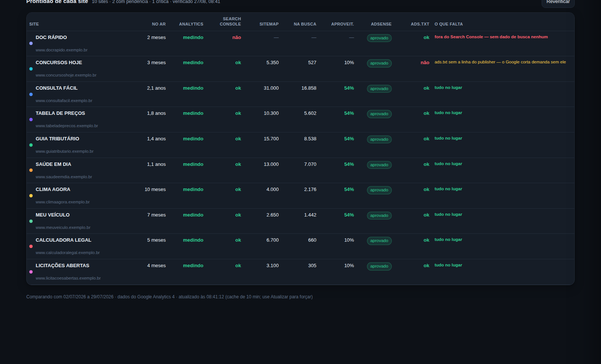Click the red dot beside CALCULADORA LEGAL
The width and height of the screenshot is (601, 364).
tap(31, 247)
